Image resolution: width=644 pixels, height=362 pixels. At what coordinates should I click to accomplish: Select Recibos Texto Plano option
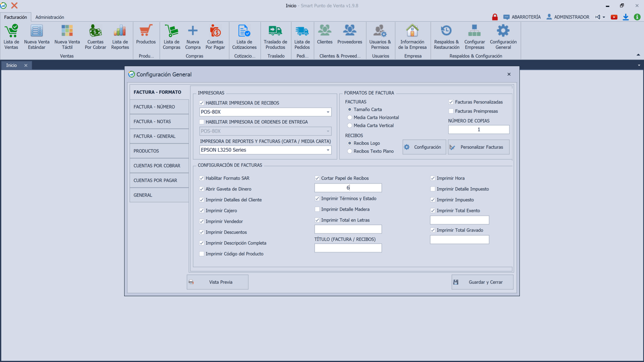pos(350,151)
